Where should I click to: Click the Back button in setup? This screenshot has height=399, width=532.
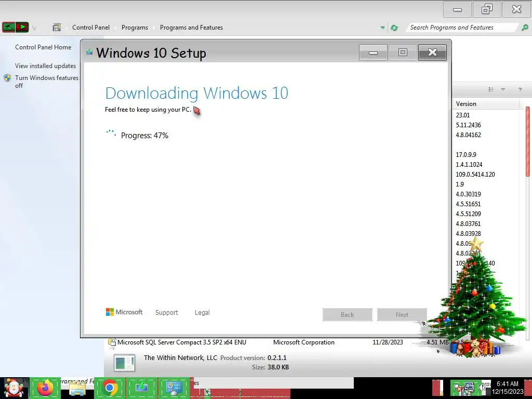(348, 314)
